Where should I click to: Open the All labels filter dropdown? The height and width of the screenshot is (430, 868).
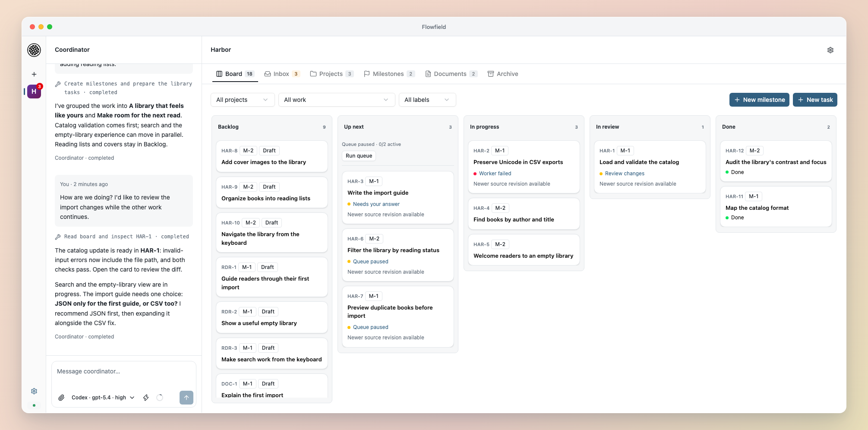point(427,100)
